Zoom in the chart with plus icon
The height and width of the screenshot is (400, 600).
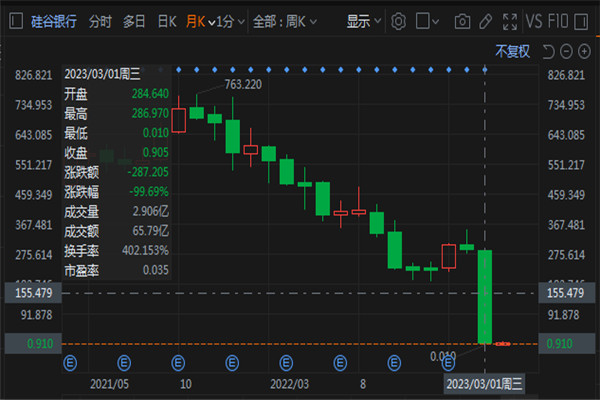pyautogui.click(x=584, y=51)
